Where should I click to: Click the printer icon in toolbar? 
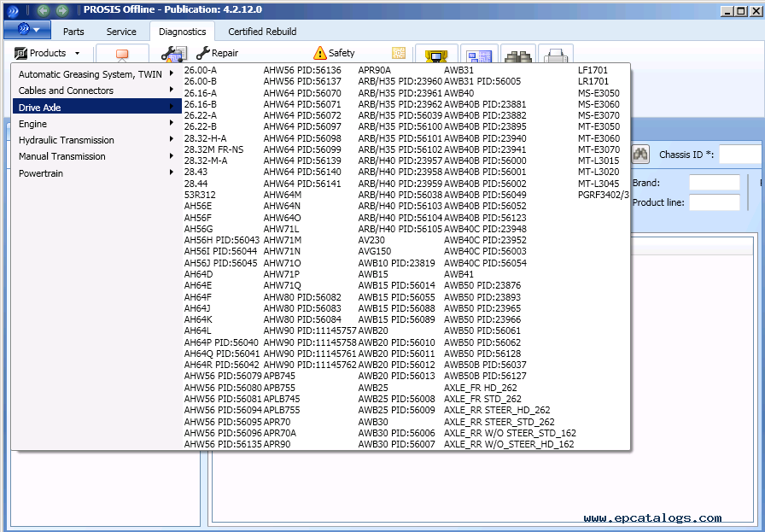(x=556, y=54)
